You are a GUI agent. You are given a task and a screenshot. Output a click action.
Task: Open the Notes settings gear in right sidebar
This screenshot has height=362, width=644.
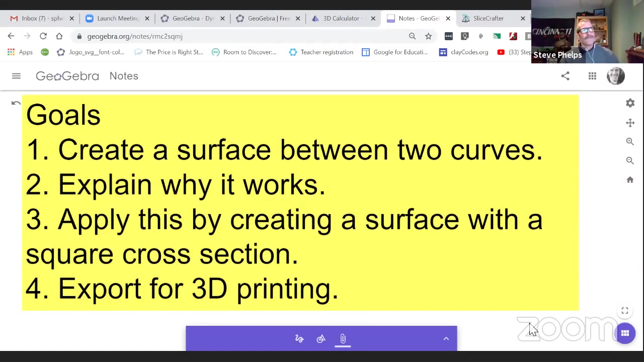pyautogui.click(x=630, y=103)
